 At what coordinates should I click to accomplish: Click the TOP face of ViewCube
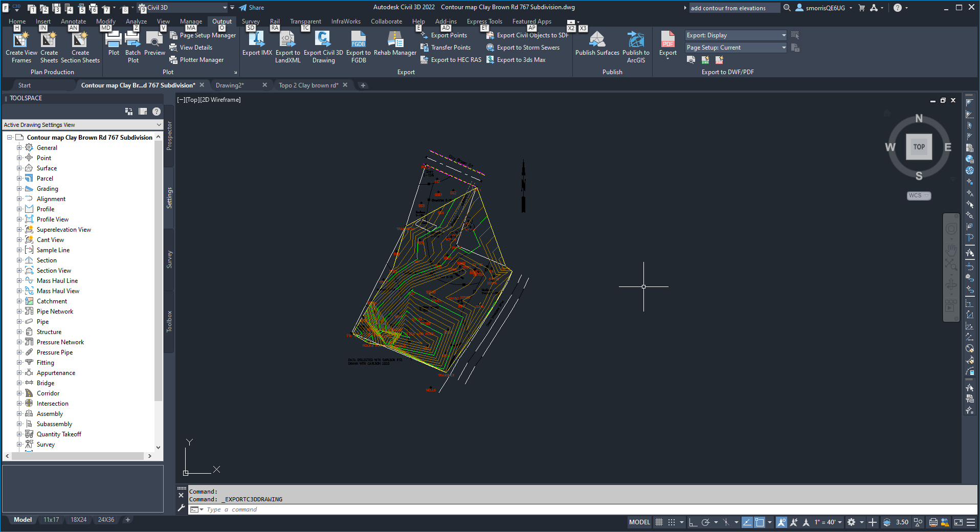pos(919,147)
